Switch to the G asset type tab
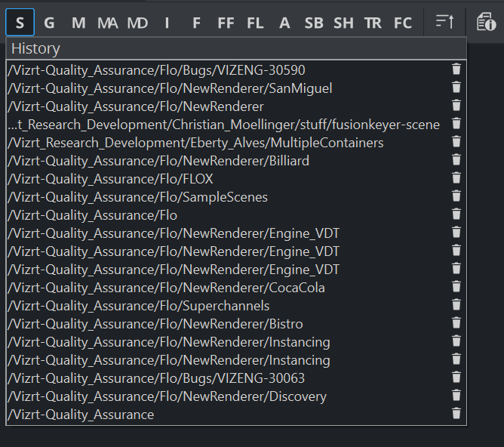The image size is (504, 447). pyautogui.click(x=49, y=23)
